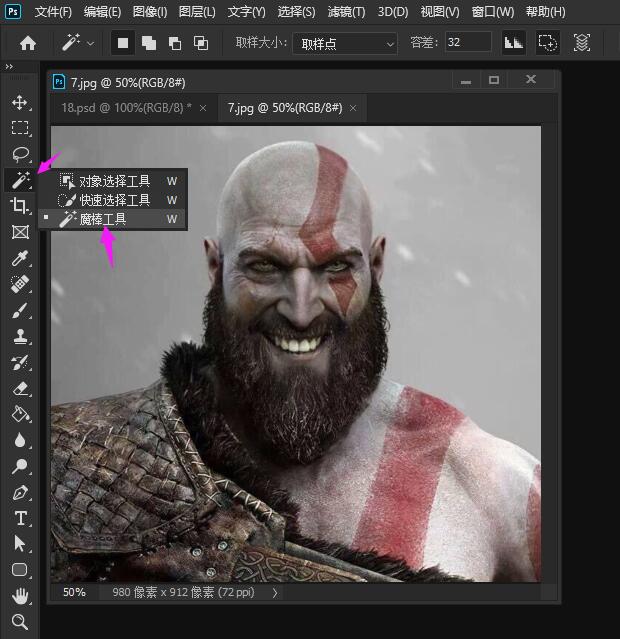Screen dimensions: 620x639
Task: Click the Photoshop logo icon
Action: (13, 11)
